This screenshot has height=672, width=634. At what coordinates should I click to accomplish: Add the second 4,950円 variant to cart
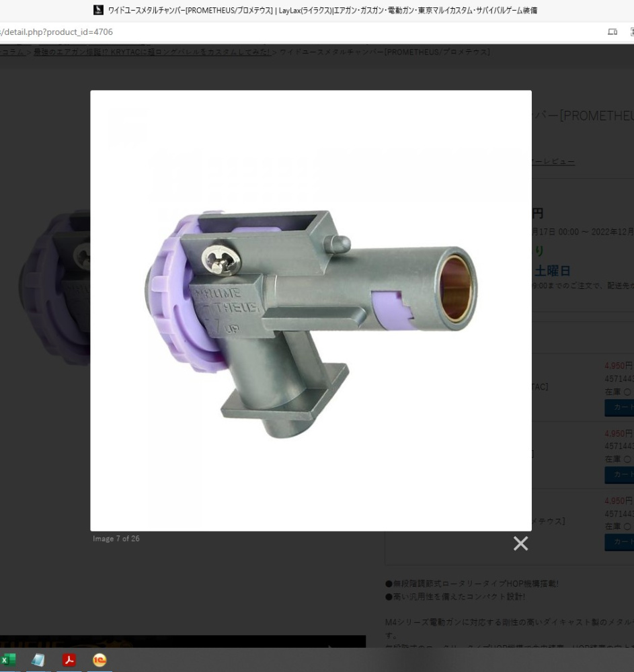pos(619,475)
